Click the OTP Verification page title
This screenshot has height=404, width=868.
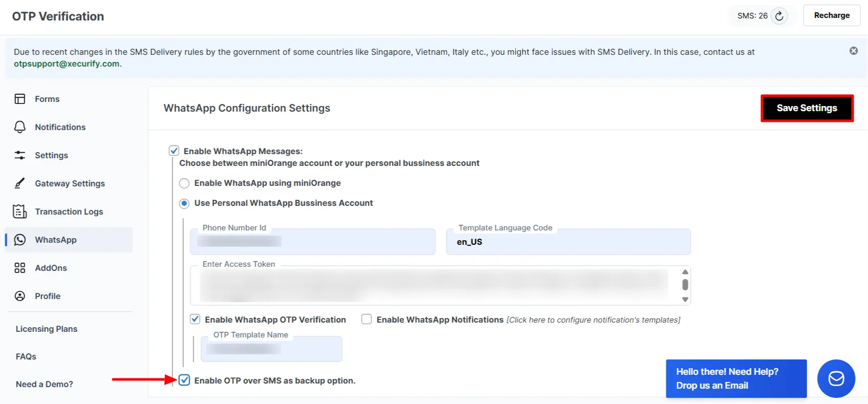click(x=58, y=16)
